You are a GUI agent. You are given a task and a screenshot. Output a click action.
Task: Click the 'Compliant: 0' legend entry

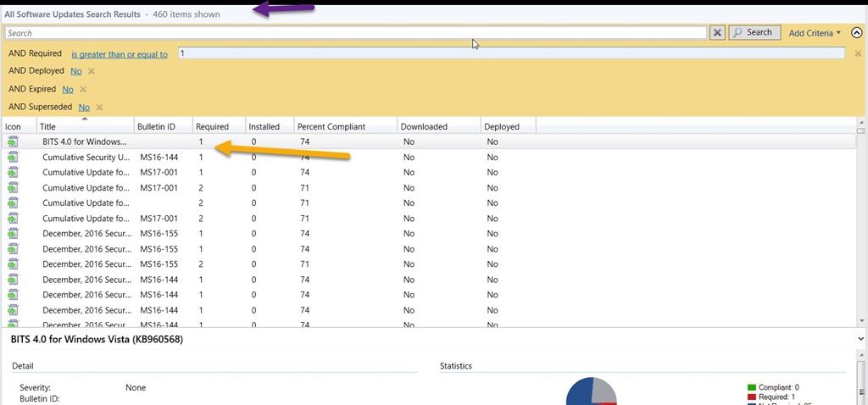pos(773,387)
